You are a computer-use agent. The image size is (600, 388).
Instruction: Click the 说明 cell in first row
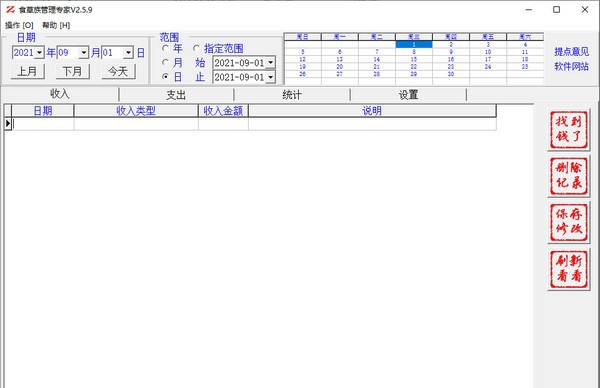click(x=372, y=124)
